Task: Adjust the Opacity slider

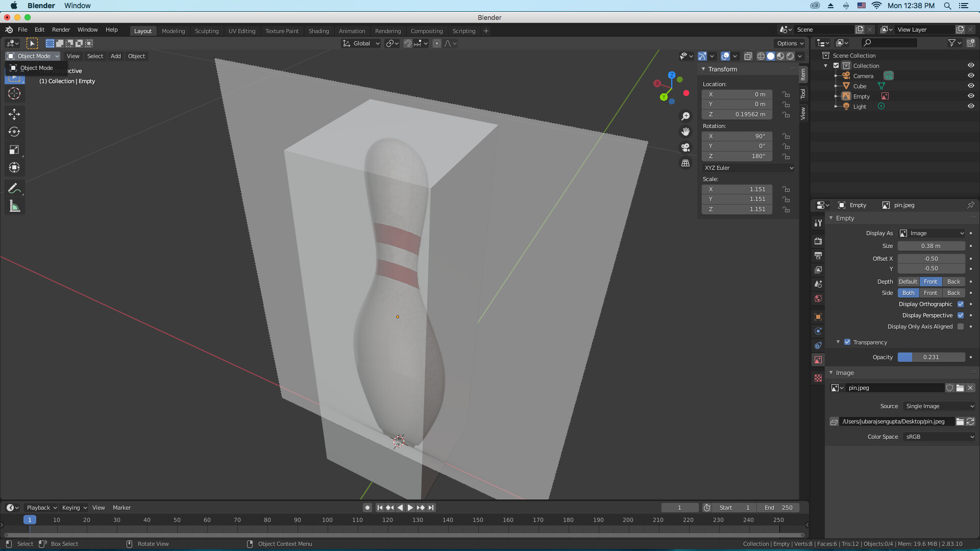Action: coord(931,357)
